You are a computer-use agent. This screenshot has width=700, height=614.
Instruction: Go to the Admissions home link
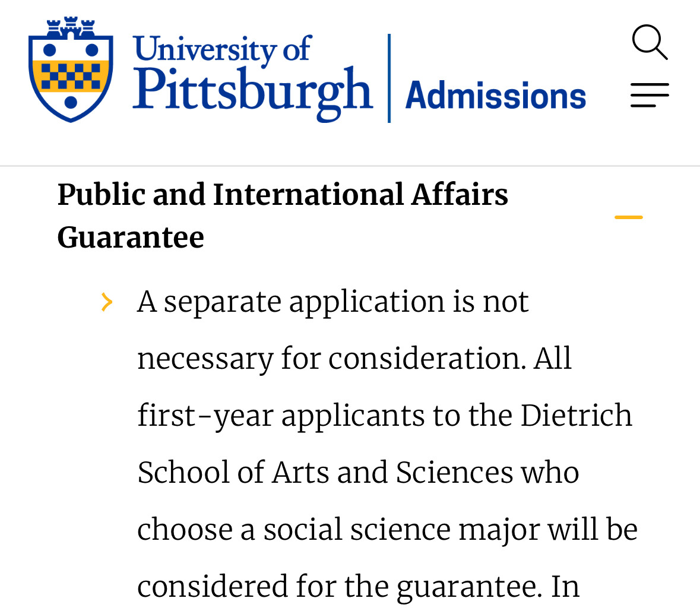(x=495, y=95)
